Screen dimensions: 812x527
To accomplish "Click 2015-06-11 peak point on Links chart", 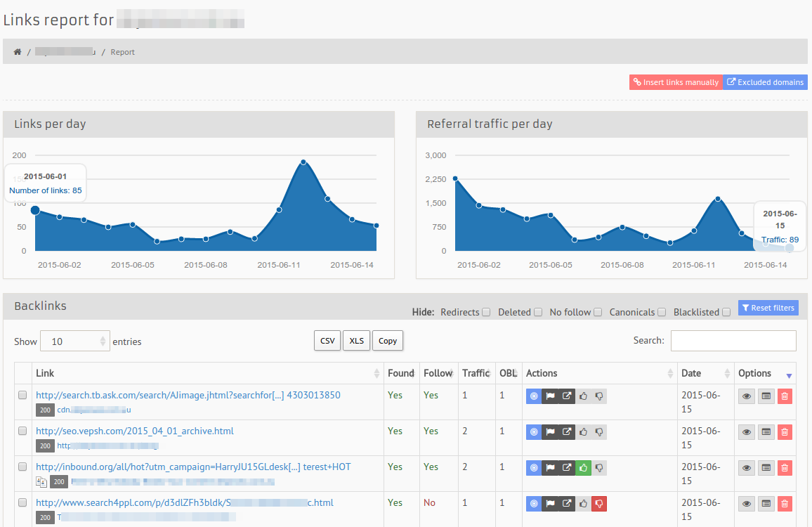I will pos(303,162).
